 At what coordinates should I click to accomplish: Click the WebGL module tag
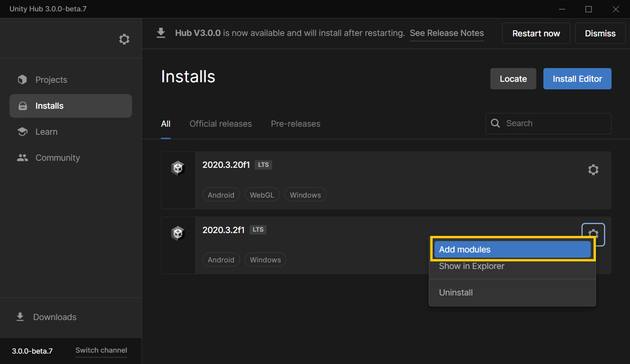coord(262,195)
